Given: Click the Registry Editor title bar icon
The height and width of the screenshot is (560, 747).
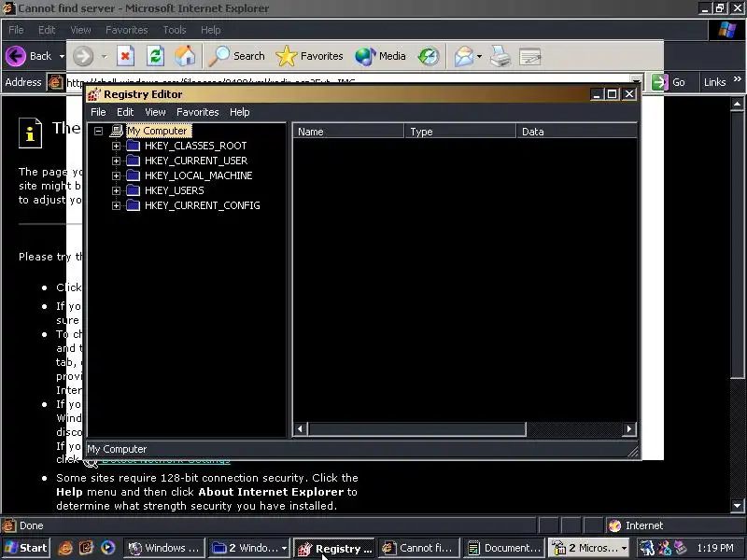Looking at the screenshot, I should tap(94, 94).
